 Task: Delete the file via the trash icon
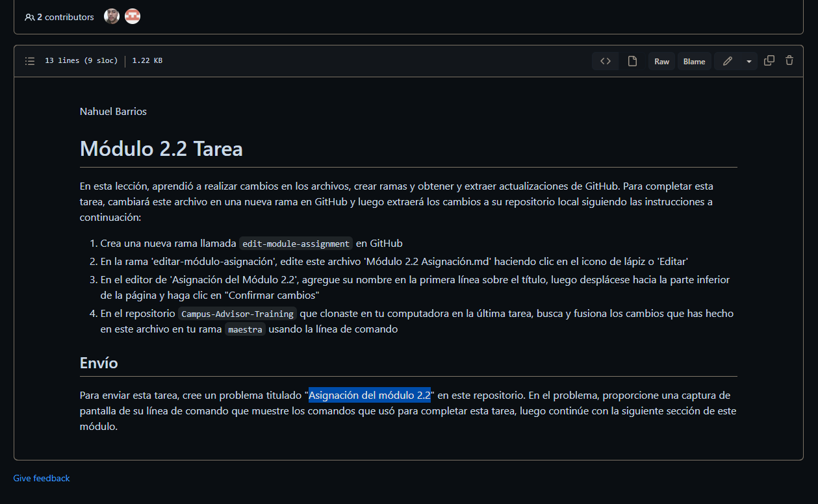pos(789,60)
